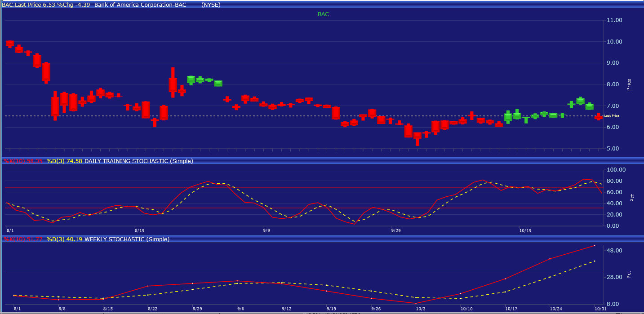
Task: Click the 80.00 daily stochastic axis value
Action: (615, 181)
